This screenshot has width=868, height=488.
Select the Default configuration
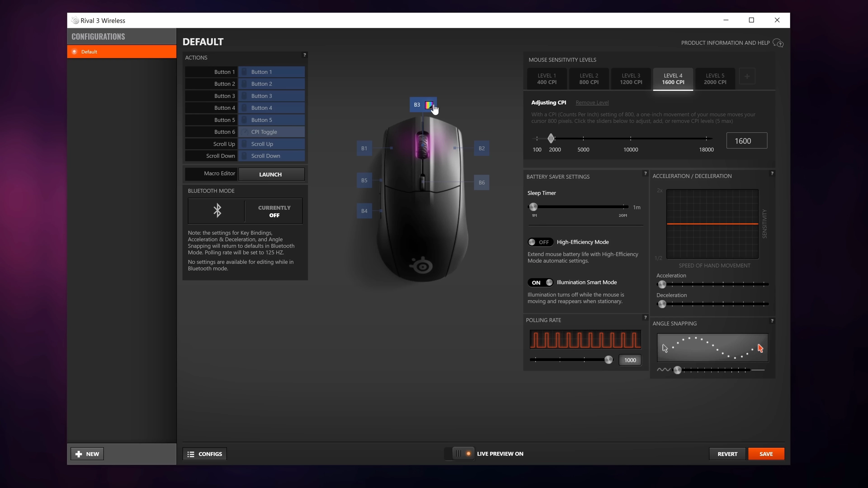(x=122, y=52)
